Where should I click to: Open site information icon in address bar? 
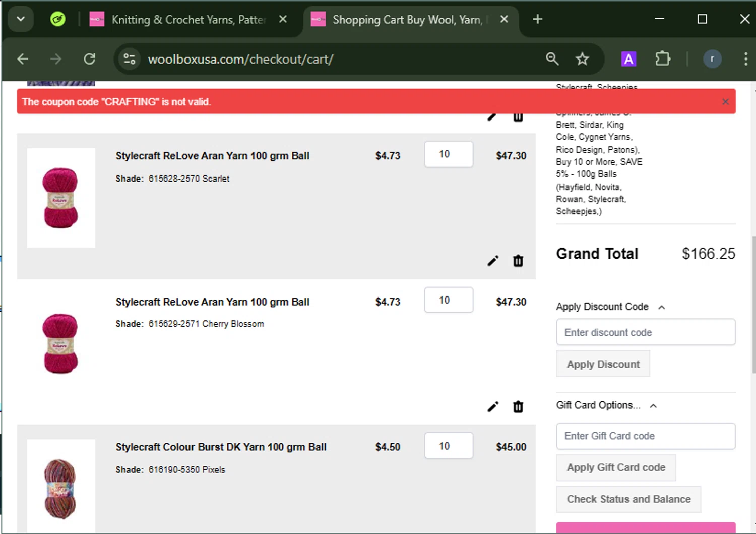tap(130, 59)
